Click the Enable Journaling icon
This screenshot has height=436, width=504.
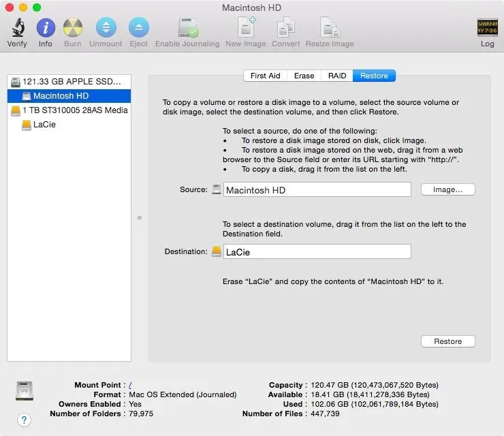tap(188, 28)
